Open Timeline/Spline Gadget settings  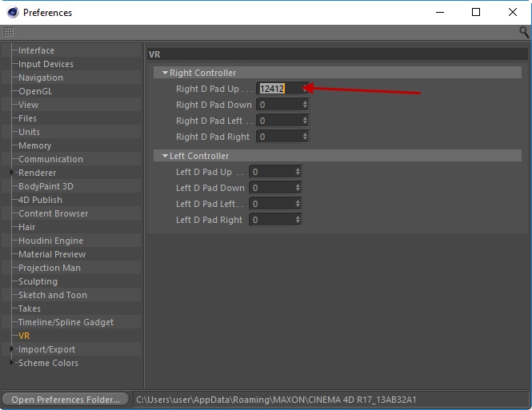pyautogui.click(x=66, y=322)
